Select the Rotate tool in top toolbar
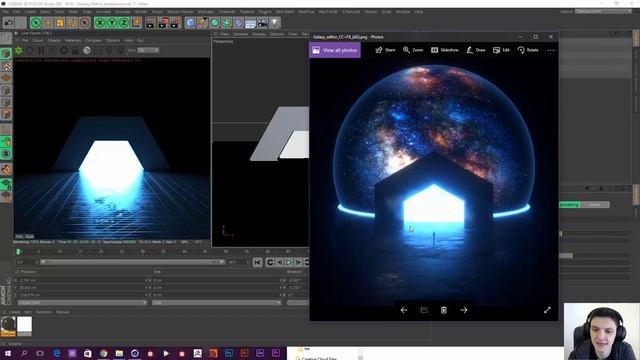640x360 pixels. click(x=72, y=23)
